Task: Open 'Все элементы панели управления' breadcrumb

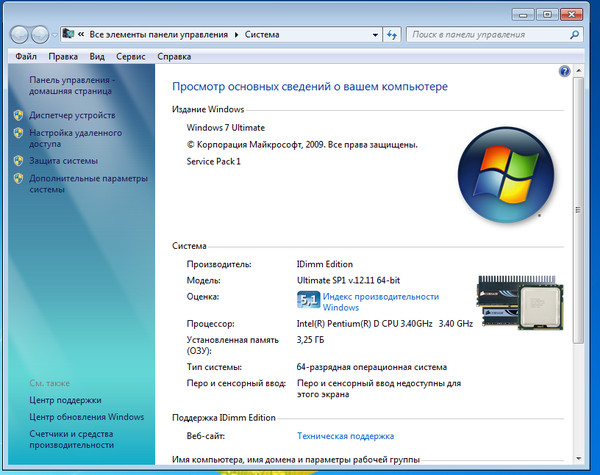Action: [158, 34]
